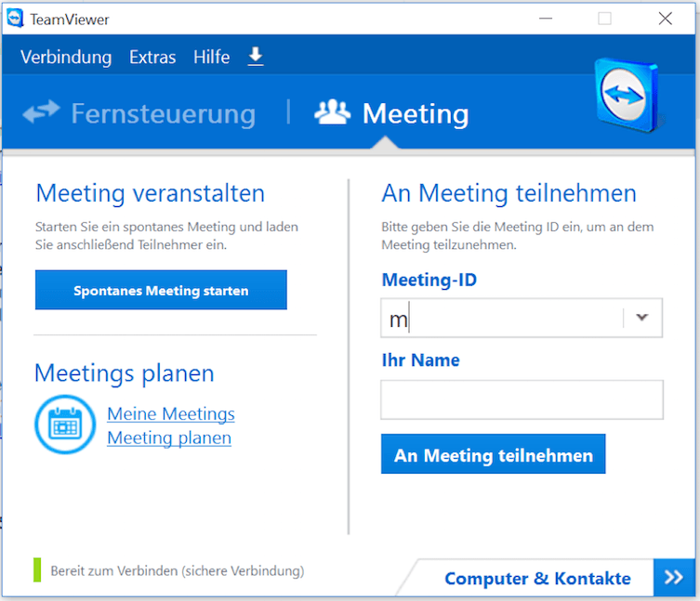Image resolution: width=700 pixels, height=601 pixels.
Task: Click the TeamViewer title bar icon
Action: [x=15, y=19]
